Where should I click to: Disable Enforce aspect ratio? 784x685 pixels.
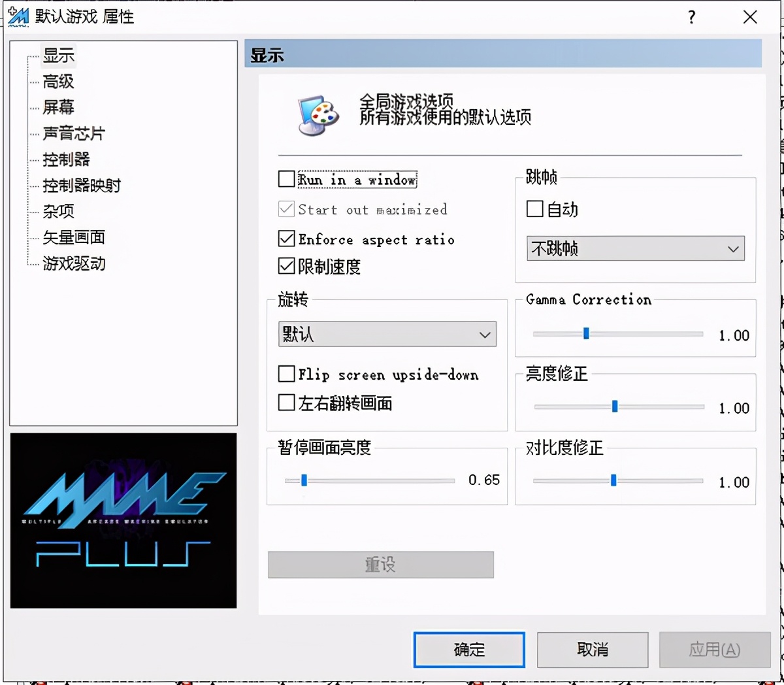(x=286, y=239)
